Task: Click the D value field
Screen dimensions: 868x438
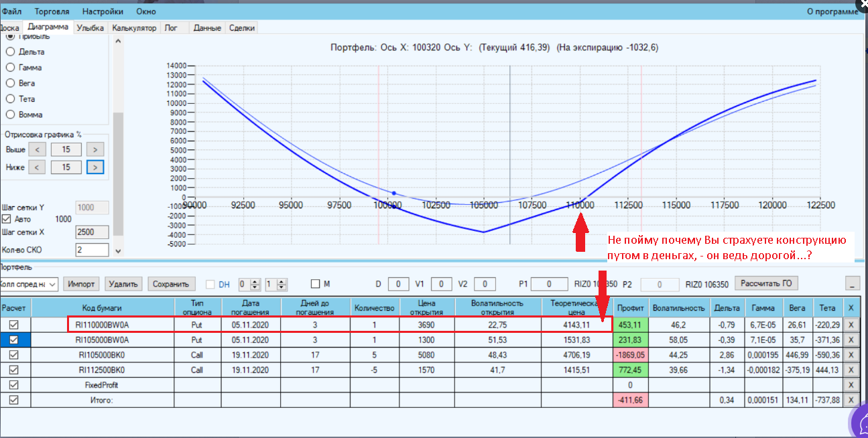Action: tap(398, 284)
